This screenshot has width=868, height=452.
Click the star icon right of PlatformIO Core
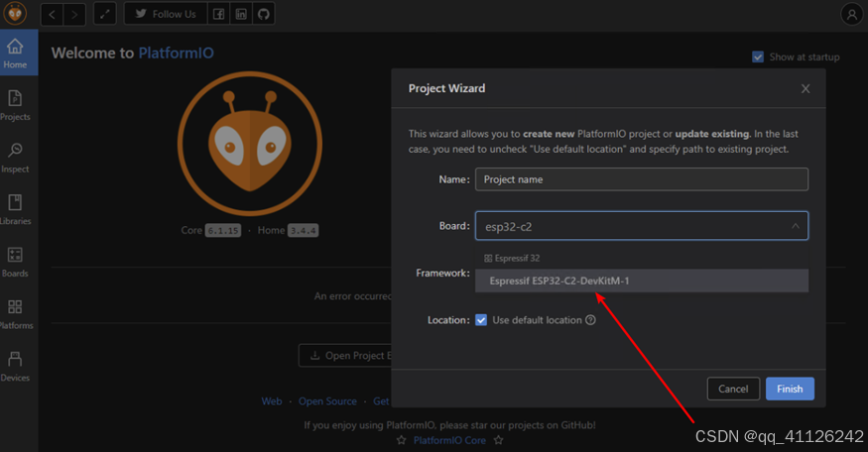pyautogui.click(x=499, y=440)
